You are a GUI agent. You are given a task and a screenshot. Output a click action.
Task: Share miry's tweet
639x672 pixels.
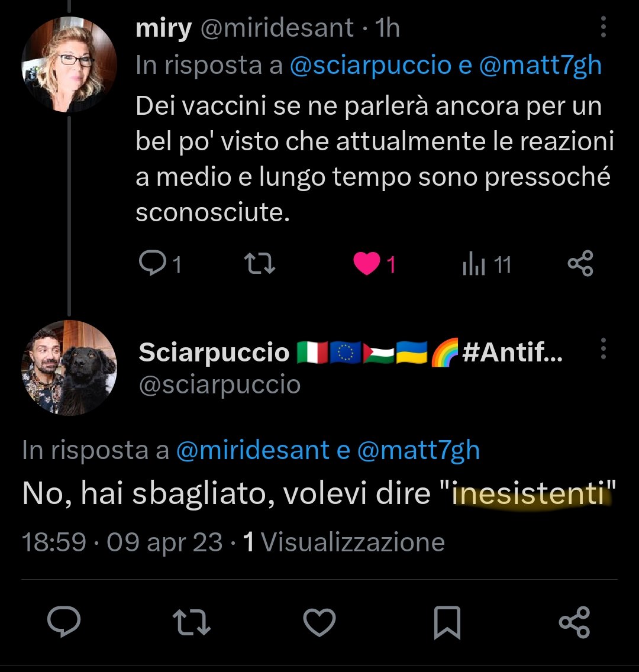(x=580, y=263)
